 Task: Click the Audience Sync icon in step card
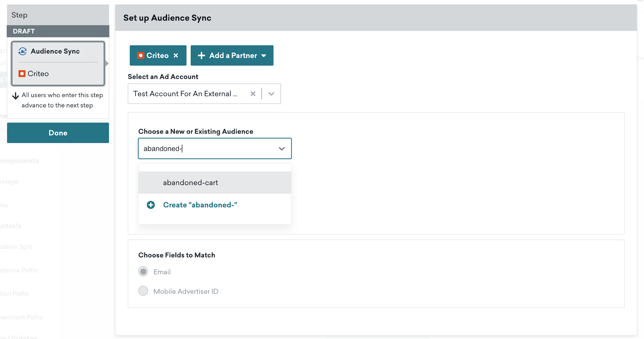point(23,51)
